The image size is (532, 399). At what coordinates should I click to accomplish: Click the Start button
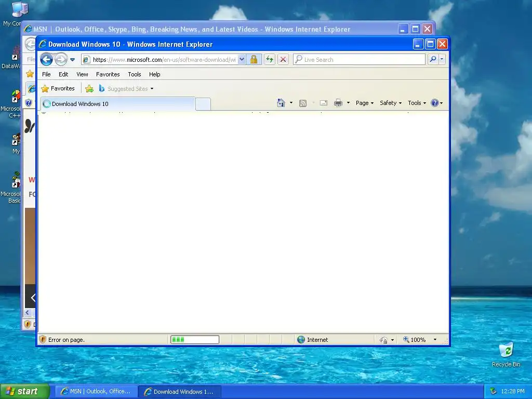24,392
